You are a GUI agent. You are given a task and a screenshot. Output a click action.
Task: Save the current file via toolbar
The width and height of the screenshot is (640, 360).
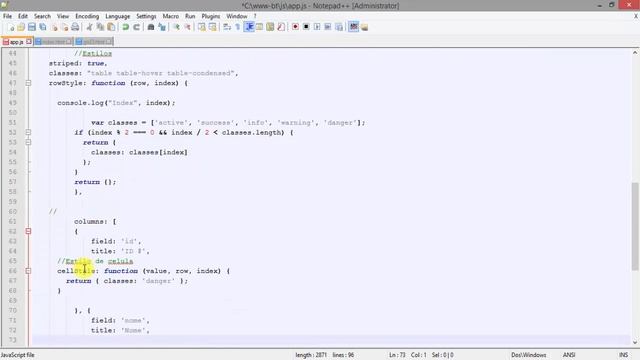(x=31, y=27)
